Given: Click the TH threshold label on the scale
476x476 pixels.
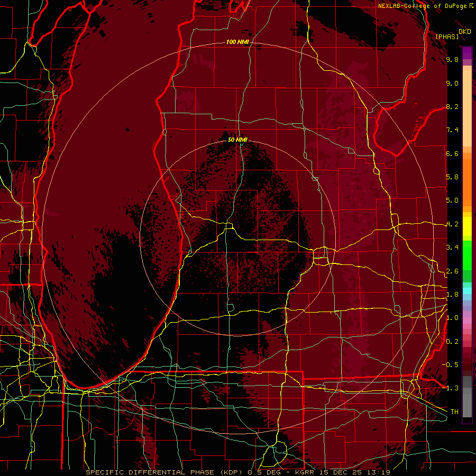Looking at the screenshot, I should [x=454, y=412].
